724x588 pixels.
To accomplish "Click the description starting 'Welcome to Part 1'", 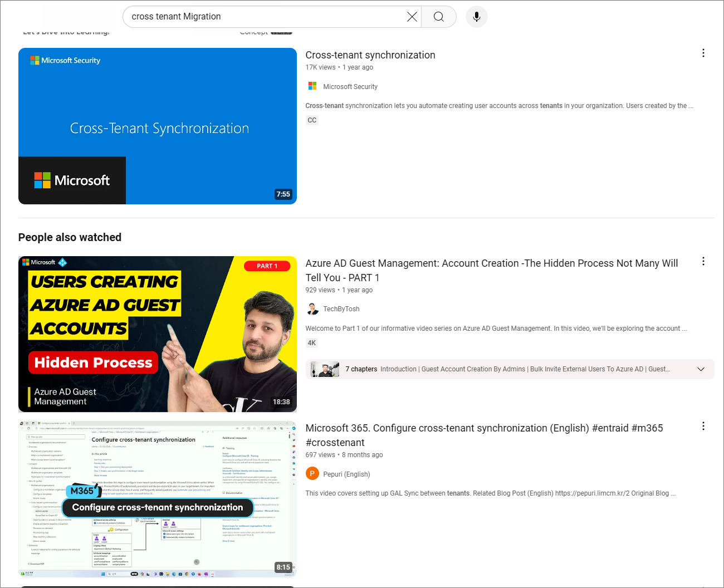I will click(496, 329).
